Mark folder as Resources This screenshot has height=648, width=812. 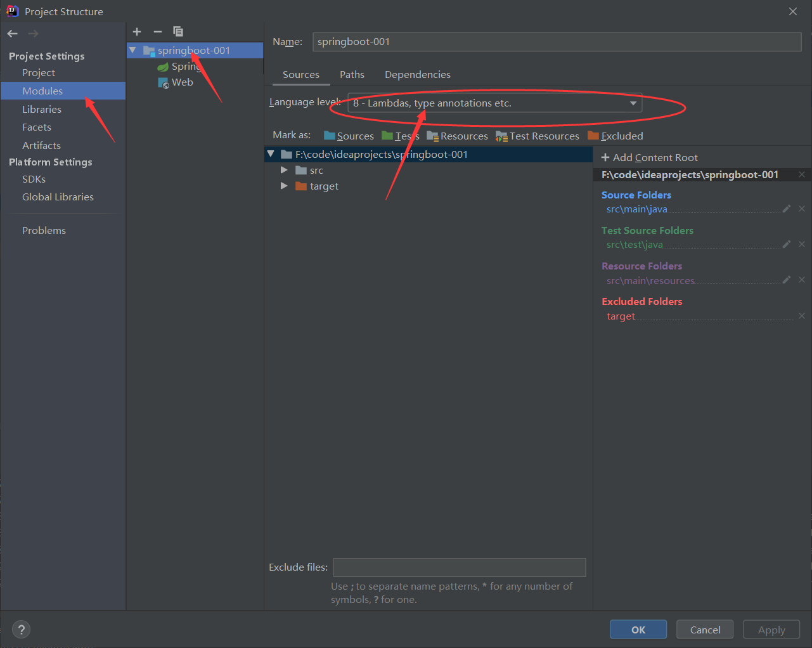point(458,136)
